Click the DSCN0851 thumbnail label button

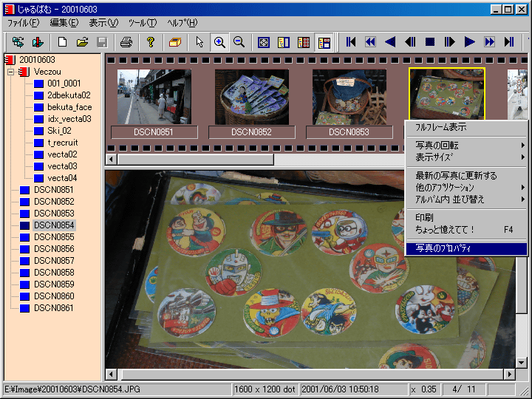[154, 132]
